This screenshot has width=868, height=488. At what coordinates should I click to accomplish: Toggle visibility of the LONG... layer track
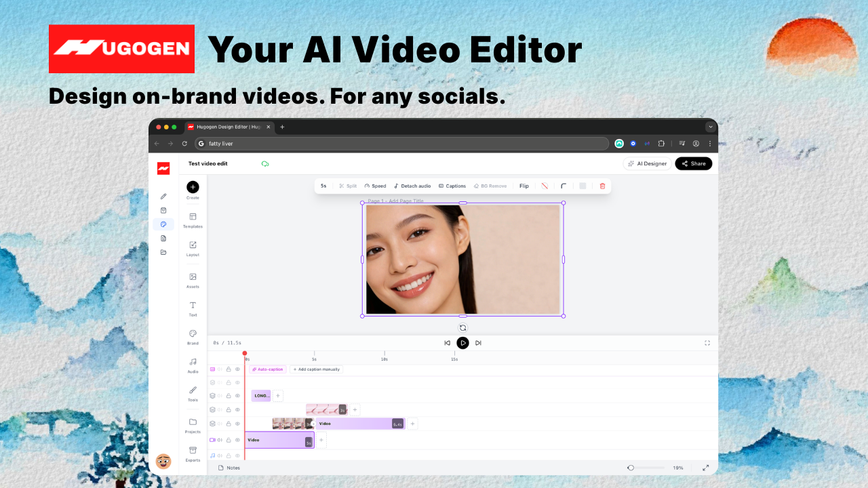tap(237, 396)
